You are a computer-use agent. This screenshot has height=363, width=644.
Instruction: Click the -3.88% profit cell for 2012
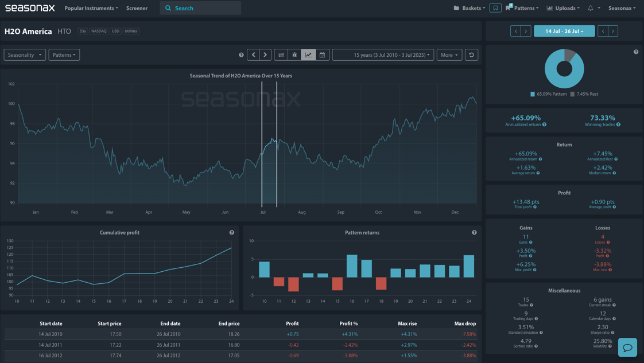[350, 356]
